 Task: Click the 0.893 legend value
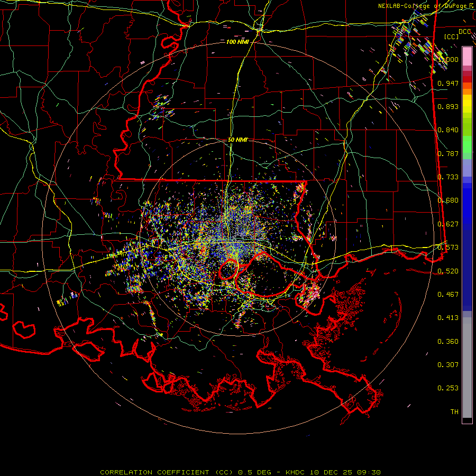click(x=448, y=106)
